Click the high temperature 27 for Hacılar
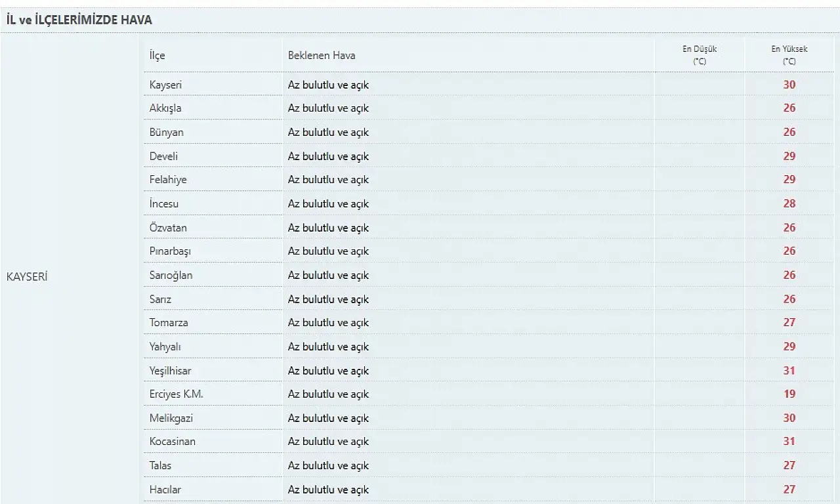This screenshot has height=504, width=840. click(x=789, y=490)
